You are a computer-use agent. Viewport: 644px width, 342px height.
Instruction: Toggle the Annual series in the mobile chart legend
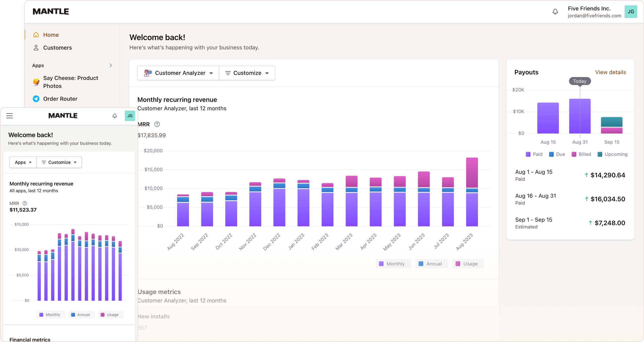click(81, 314)
